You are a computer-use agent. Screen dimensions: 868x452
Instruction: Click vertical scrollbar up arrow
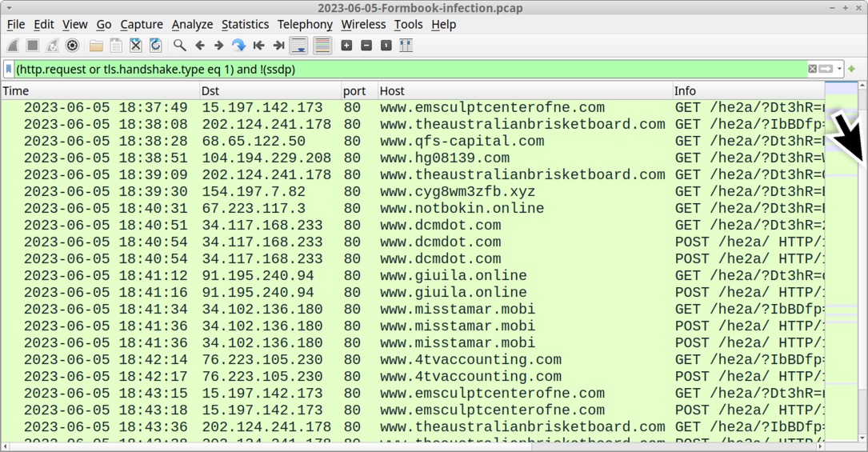click(862, 86)
